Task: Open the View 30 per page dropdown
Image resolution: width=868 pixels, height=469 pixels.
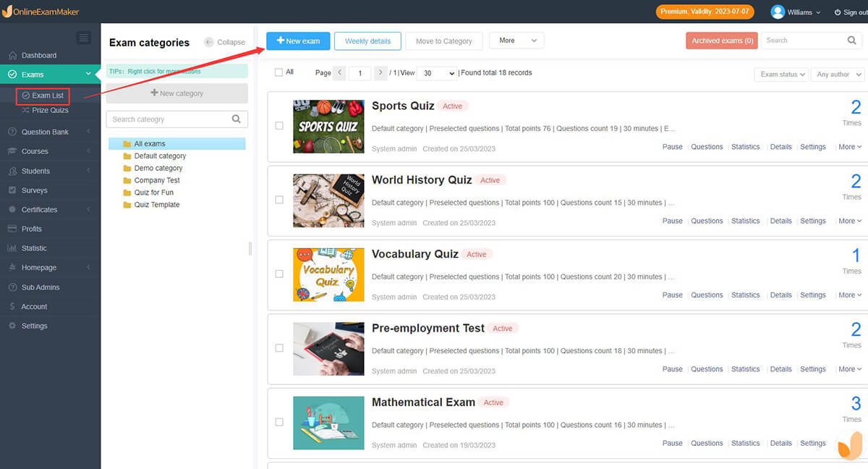Action: coord(437,73)
